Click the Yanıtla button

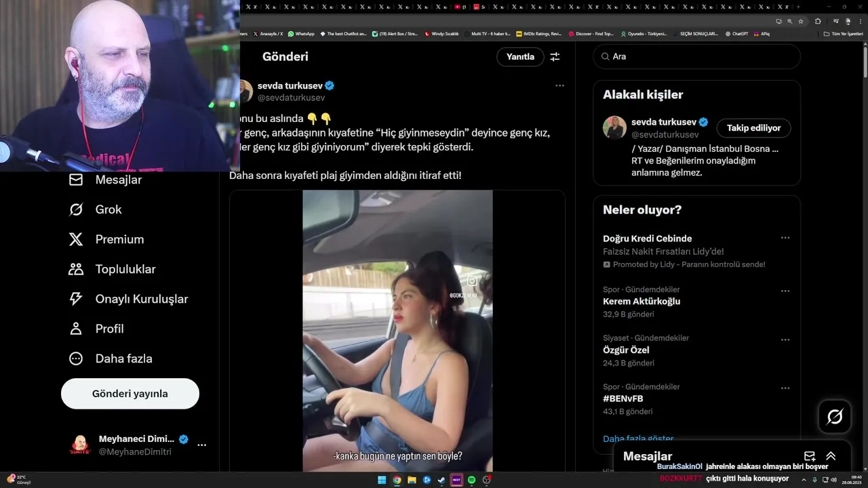[x=520, y=57]
